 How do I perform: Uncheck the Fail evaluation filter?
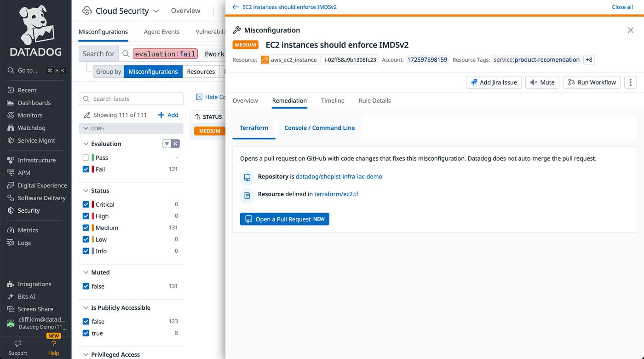pos(86,168)
